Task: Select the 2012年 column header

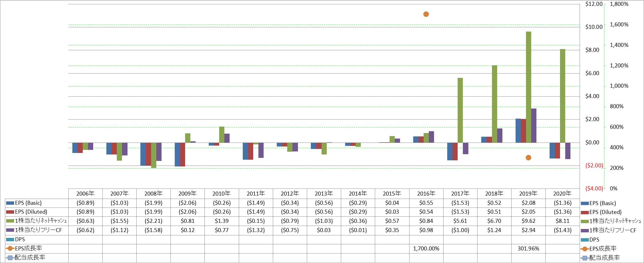Action: coord(290,194)
